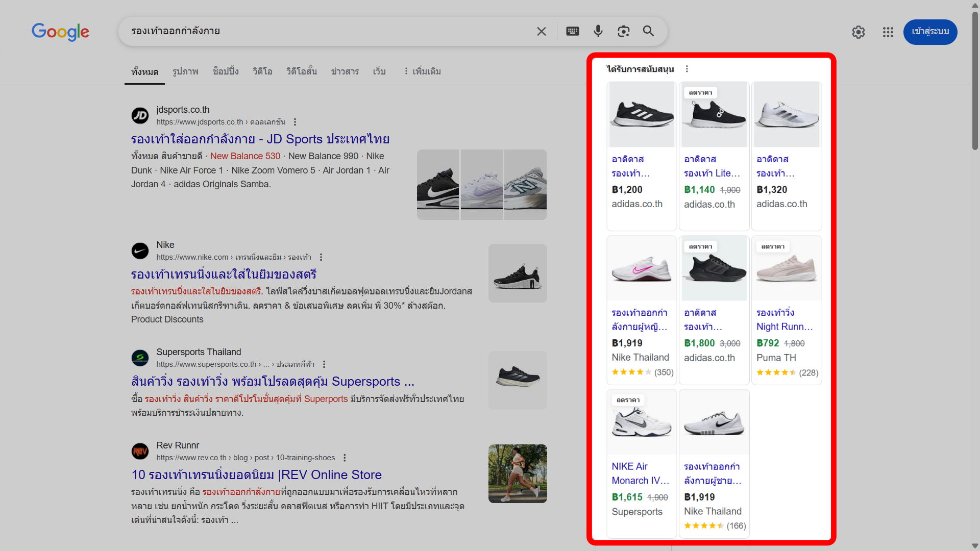This screenshot has width=980, height=551.
Task: Open JD Sports black Nike shoe thumbnail
Action: 438,185
